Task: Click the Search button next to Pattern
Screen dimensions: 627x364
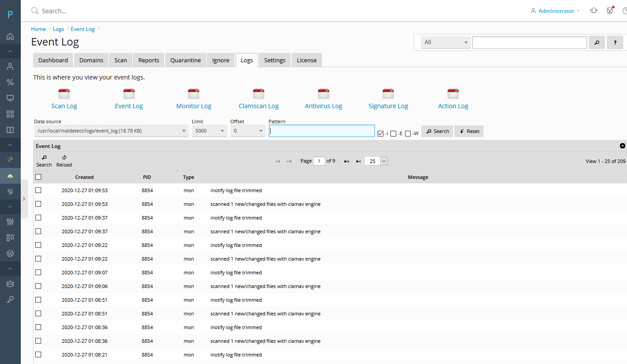Action: tap(437, 131)
